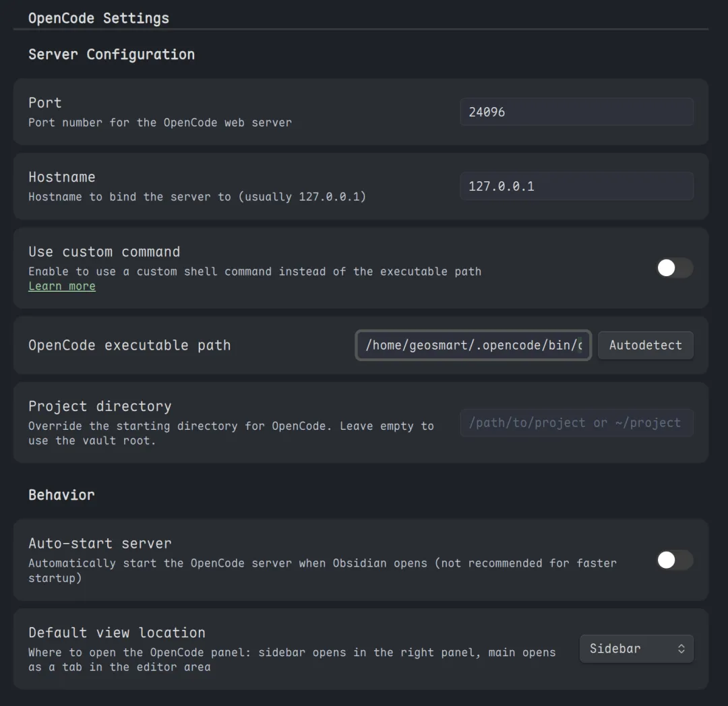Click the Project directory path input
Viewport: 728px width, 706px height.
(x=576, y=423)
